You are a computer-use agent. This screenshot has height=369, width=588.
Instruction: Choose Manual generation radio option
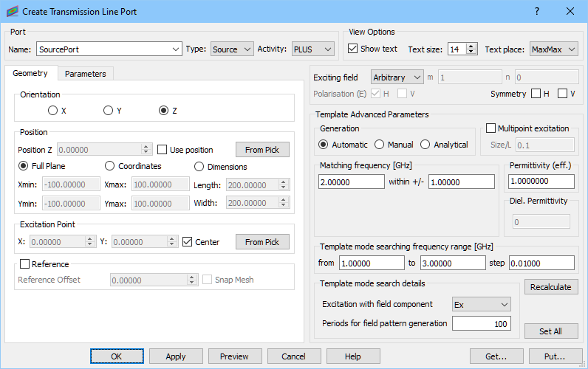[379, 145]
